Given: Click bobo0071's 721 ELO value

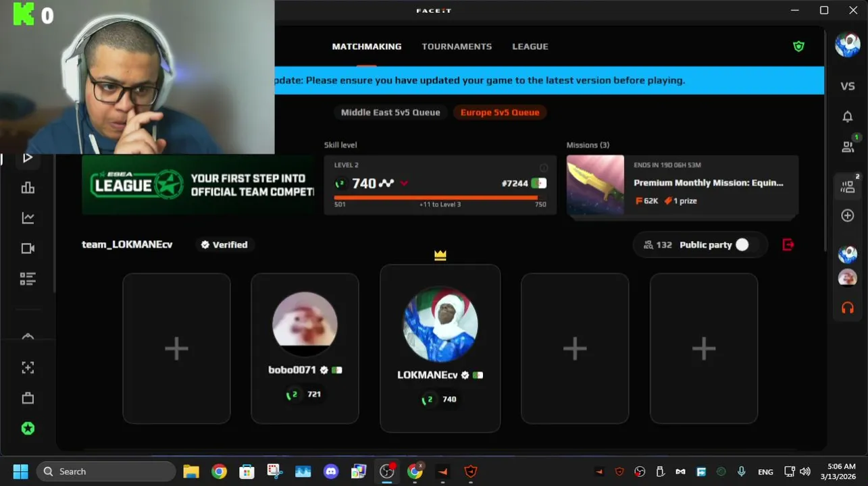Looking at the screenshot, I should (x=314, y=394).
